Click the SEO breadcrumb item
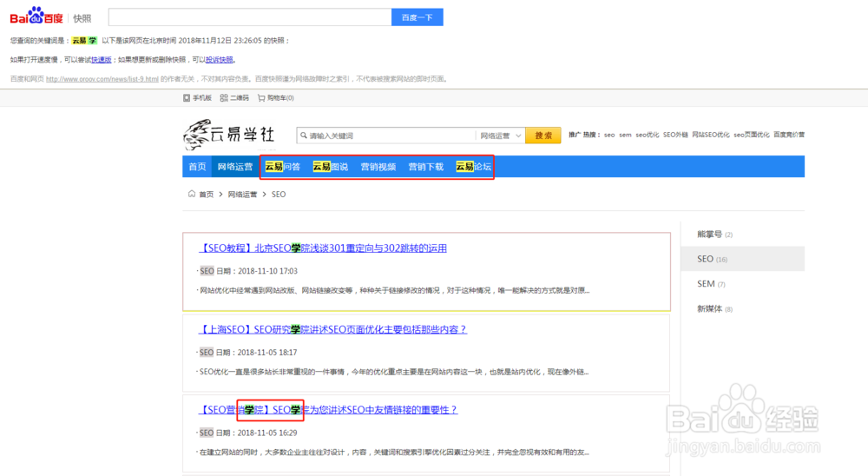Screen dimensions: 868x476 pyautogui.click(x=279, y=195)
